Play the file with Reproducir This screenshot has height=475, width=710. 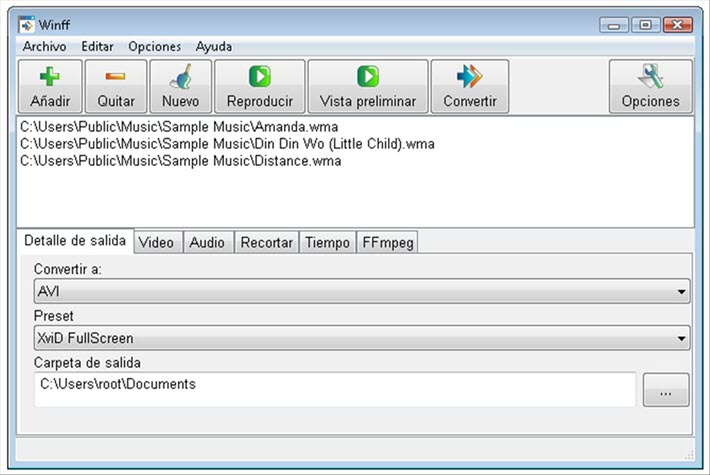pyautogui.click(x=260, y=86)
